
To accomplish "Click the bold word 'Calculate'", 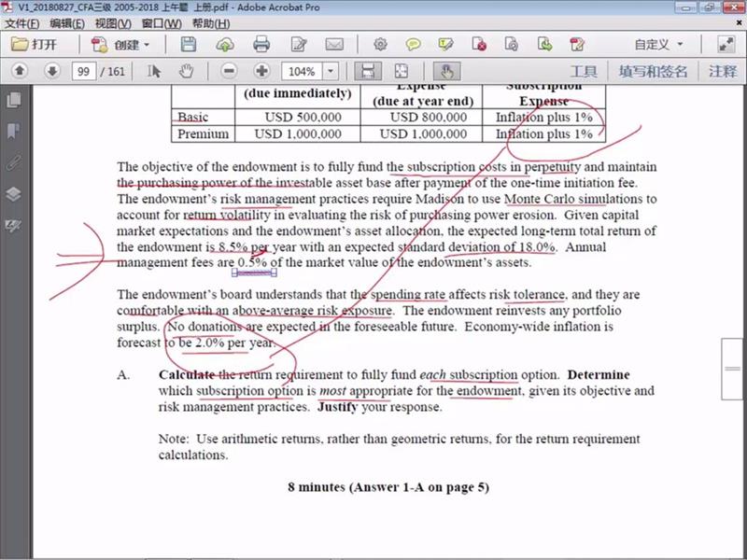I will point(187,375).
